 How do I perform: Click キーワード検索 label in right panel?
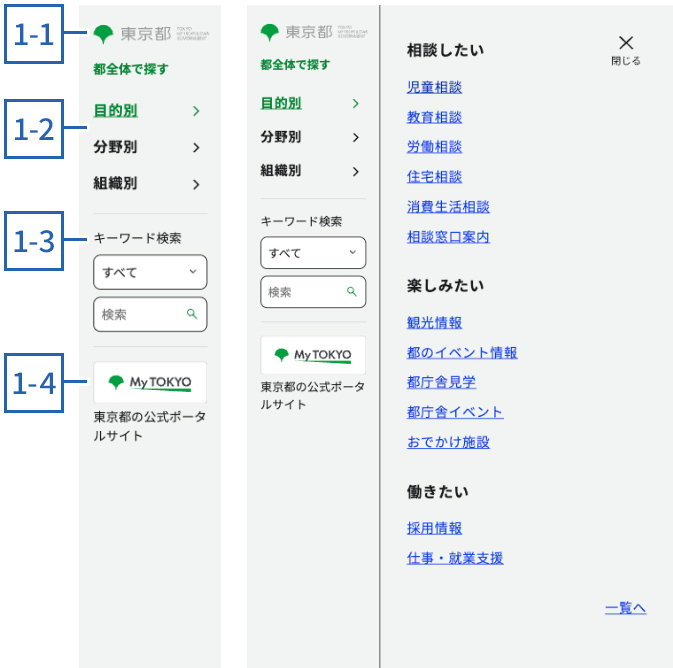301,222
